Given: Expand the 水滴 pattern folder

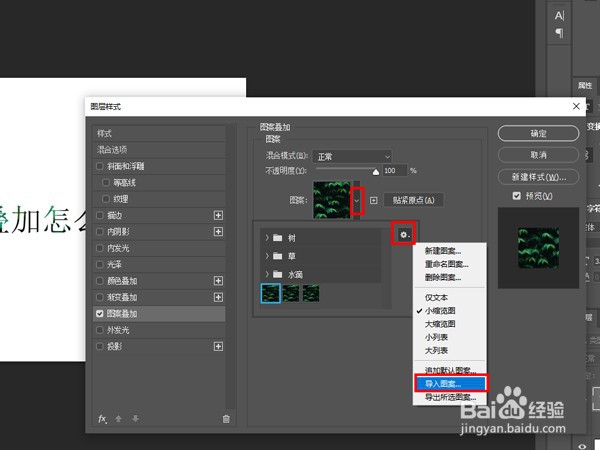Looking at the screenshot, I should pyautogui.click(x=267, y=274).
